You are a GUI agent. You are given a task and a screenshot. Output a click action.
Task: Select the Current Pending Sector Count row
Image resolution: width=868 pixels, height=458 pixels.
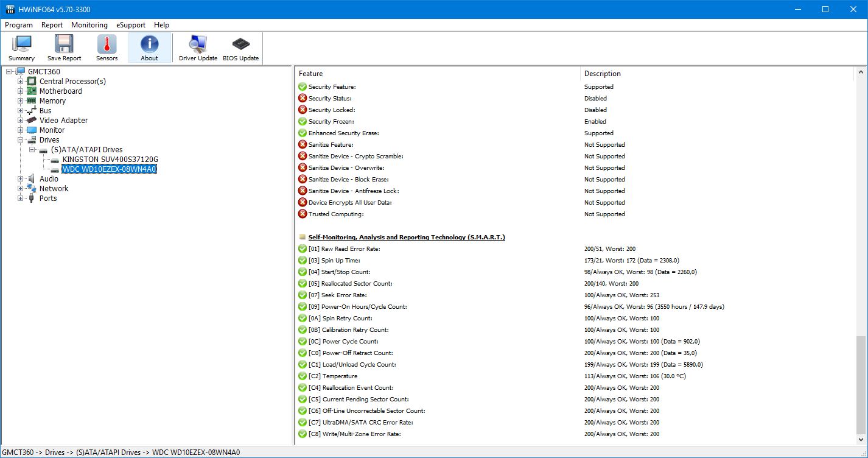[575, 400]
